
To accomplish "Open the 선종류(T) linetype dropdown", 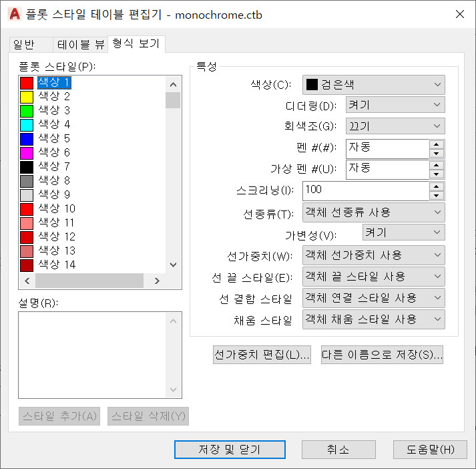I will coord(373,212).
